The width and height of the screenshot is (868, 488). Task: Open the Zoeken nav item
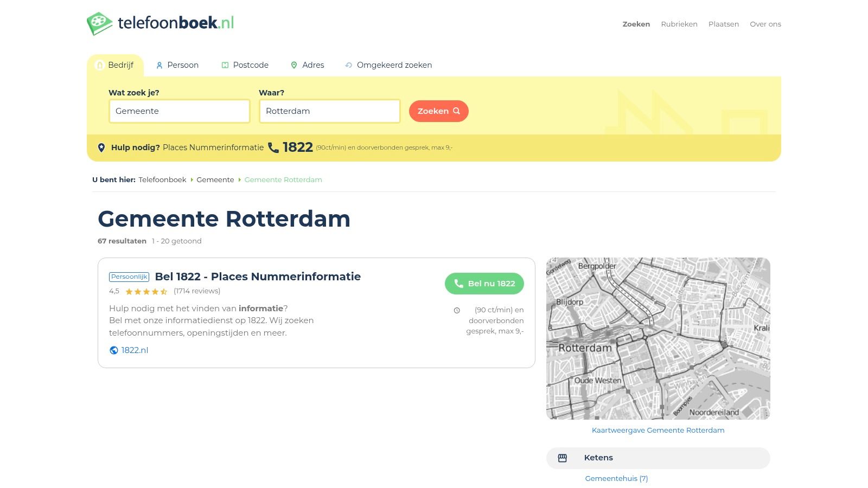pyautogui.click(x=636, y=24)
